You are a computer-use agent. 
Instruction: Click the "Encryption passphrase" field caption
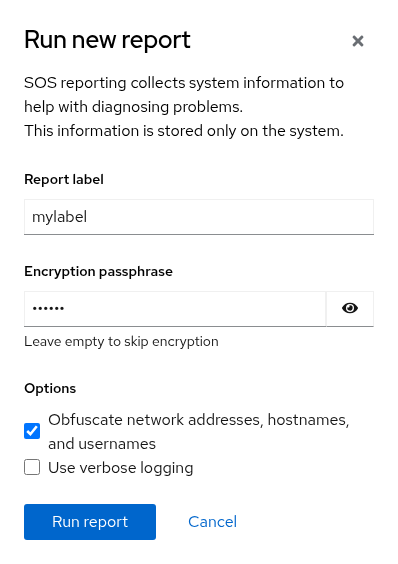point(98,271)
